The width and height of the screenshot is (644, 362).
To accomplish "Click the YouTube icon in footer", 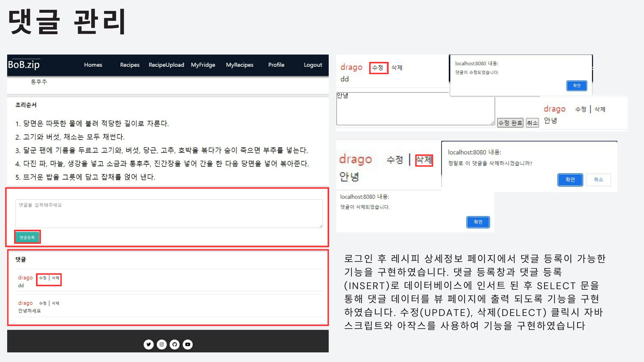I will click(x=188, y=344).
